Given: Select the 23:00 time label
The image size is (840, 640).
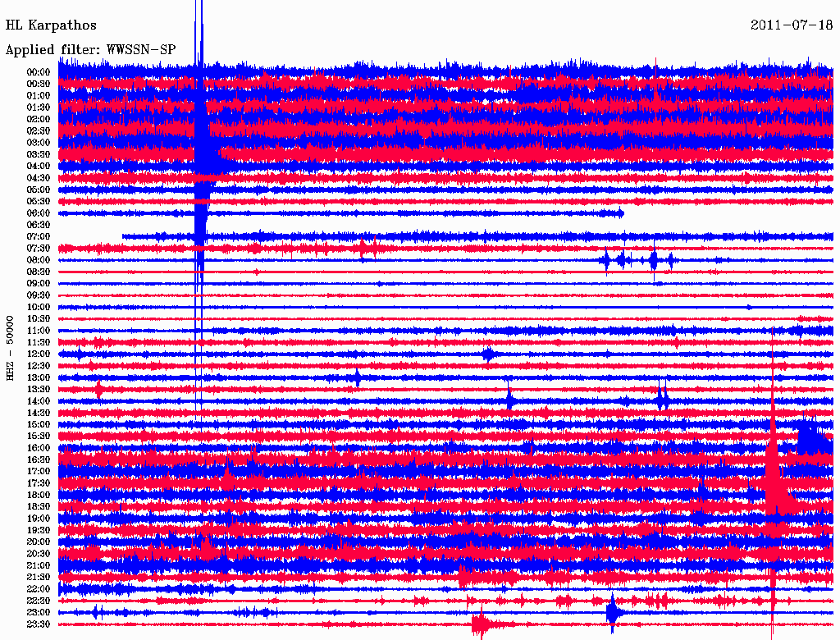Looking at the screenshot, I should pyautogui.click(x=39, y=612).
